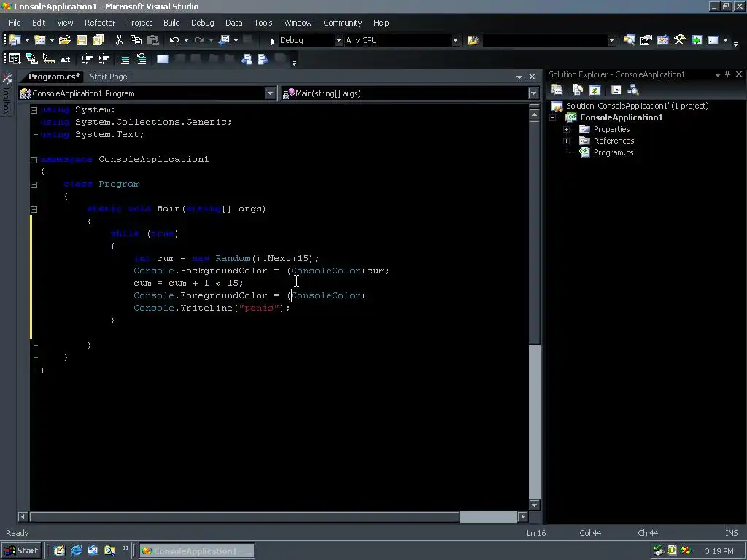Select Program.cs file in Solution Explorer
The width and height of the screenshot is (747, 560).
coord(613,153)
